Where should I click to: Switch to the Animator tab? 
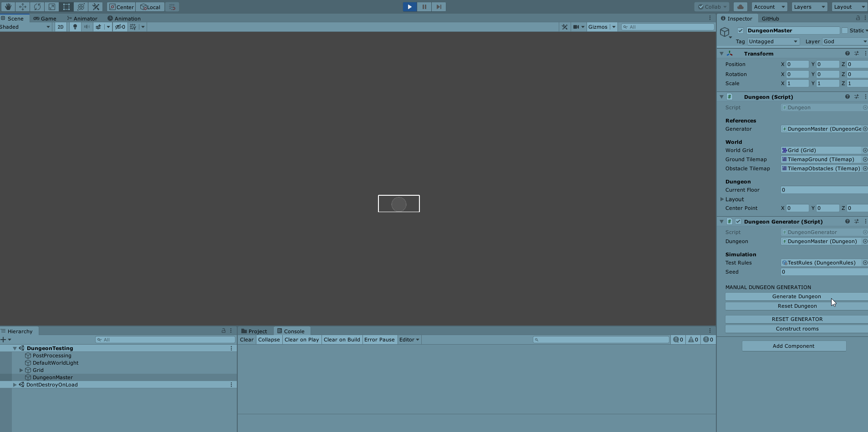point(82,19)
